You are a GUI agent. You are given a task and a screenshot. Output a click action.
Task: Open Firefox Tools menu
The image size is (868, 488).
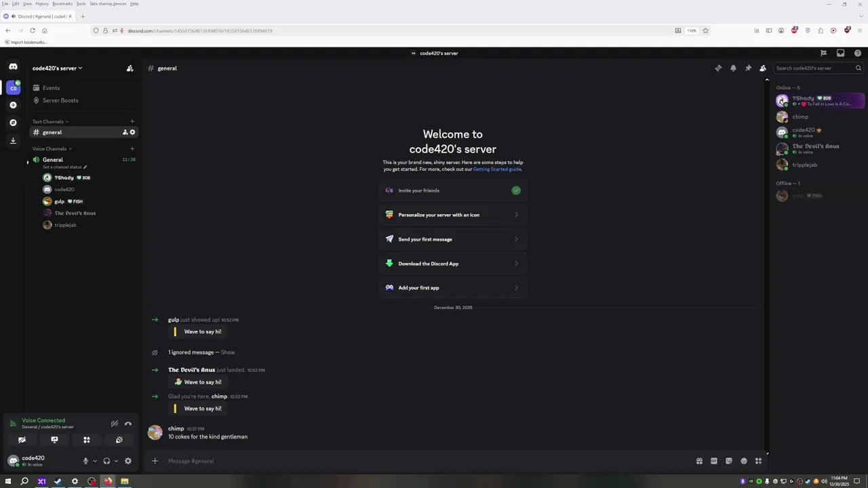pos(81,3)
